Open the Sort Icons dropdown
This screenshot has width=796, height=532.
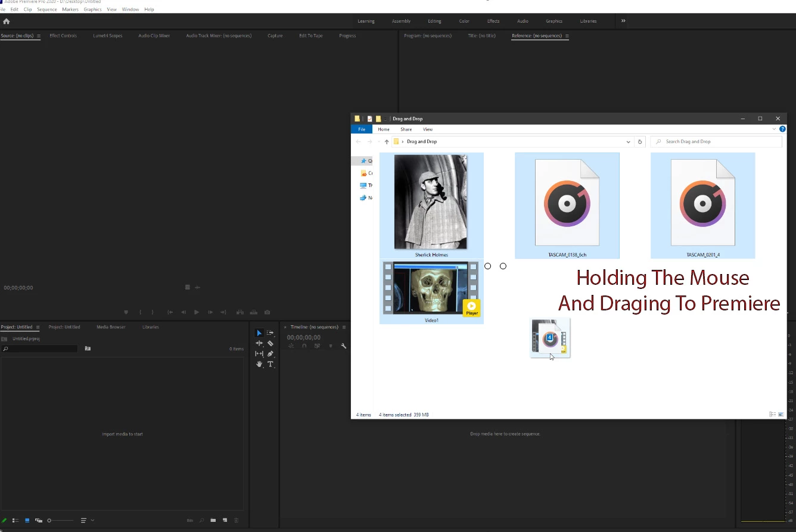point(87,520)
